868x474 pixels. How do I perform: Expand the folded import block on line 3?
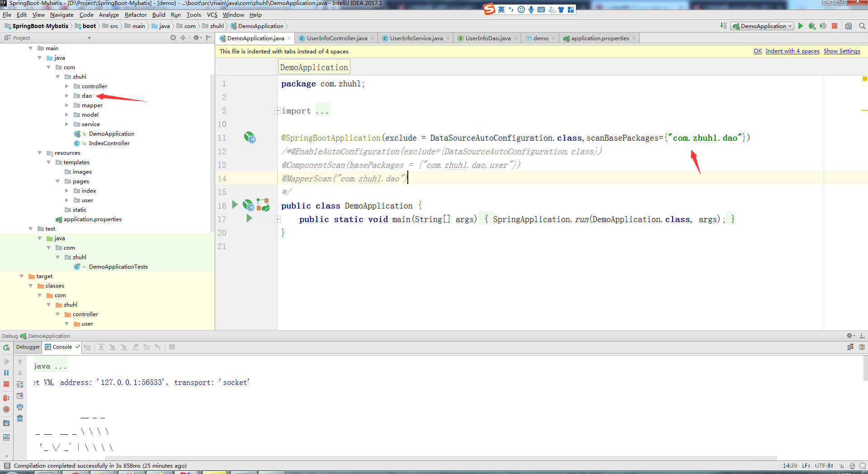pos(277,110)
